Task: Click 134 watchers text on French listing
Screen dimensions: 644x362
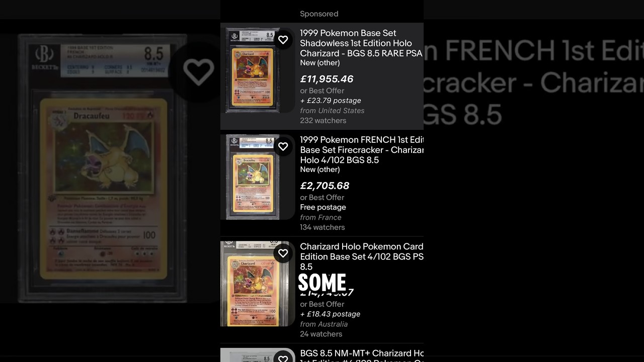Action: pyautogui.click(x=323, y=227)
